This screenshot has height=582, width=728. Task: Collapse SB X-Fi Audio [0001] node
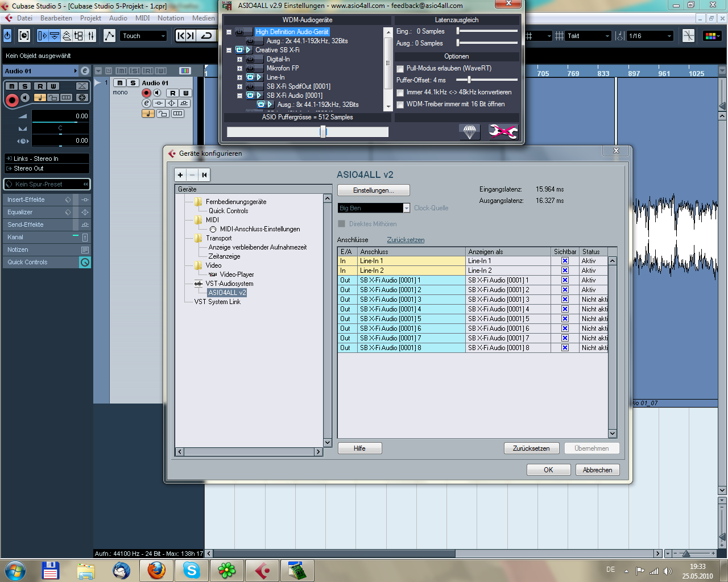pos(239,95)
